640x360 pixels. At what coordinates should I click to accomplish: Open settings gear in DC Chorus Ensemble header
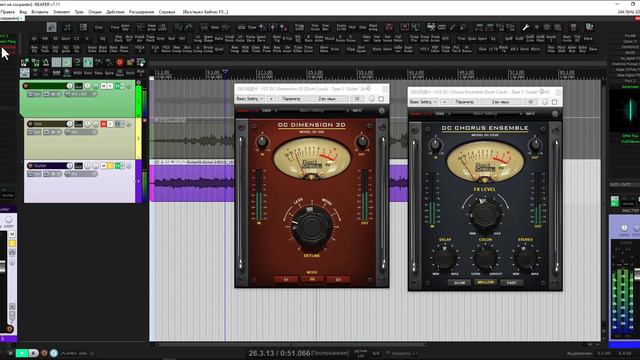[555, 114]
